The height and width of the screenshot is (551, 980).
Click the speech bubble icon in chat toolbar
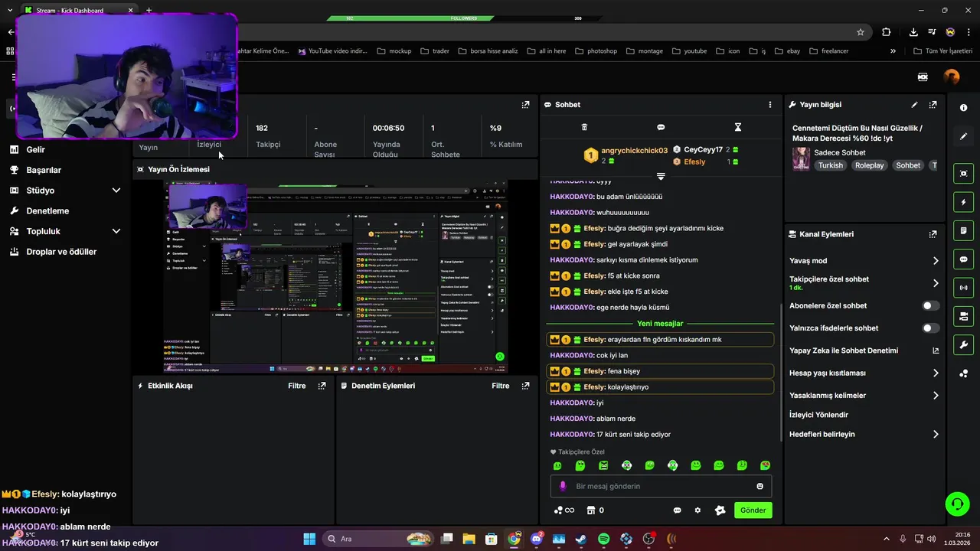pyautogui.click(x=661, y=127)
